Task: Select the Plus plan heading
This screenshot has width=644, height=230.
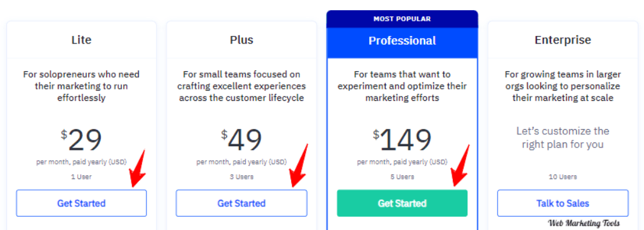Action: click(241, 40)
